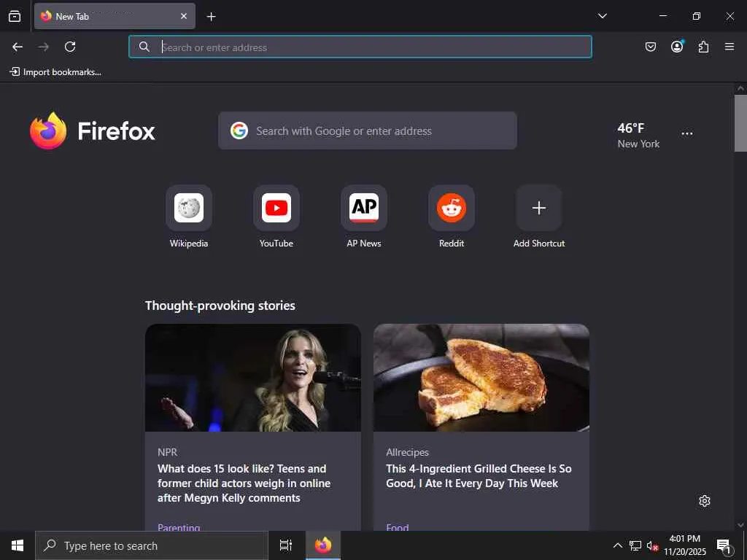Click the Parenting topic link
The image size is (747, 560).
pyautogui.click(x=179, y=526)
